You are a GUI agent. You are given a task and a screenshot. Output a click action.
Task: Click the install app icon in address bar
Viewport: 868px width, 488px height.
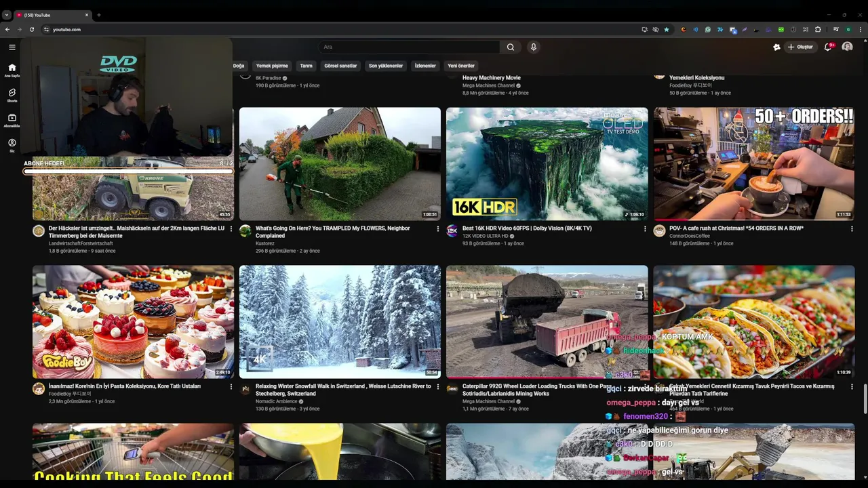click(x=645, y=30)
